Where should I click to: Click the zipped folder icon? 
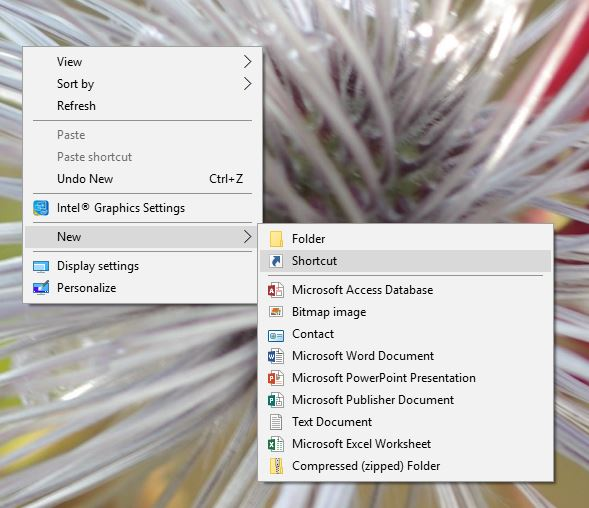[x=276, y=466]
